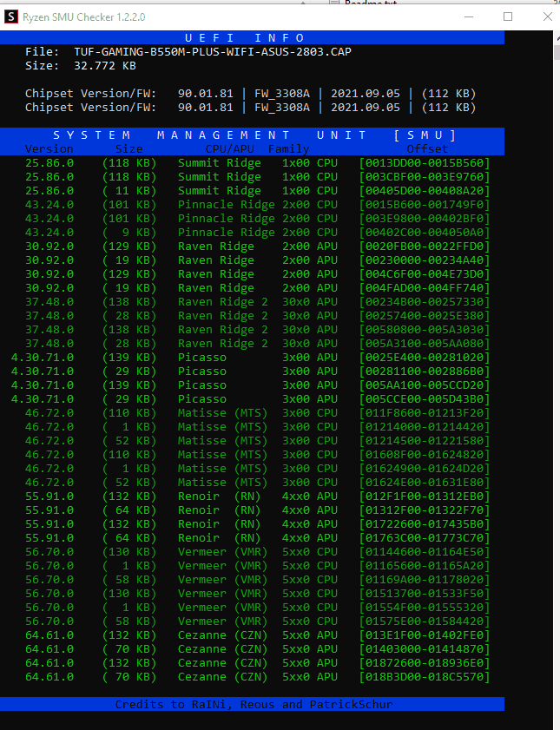Click the size value 32.772 KB
Viewport: 560px width, 730px height.
[x=105, y=66]
